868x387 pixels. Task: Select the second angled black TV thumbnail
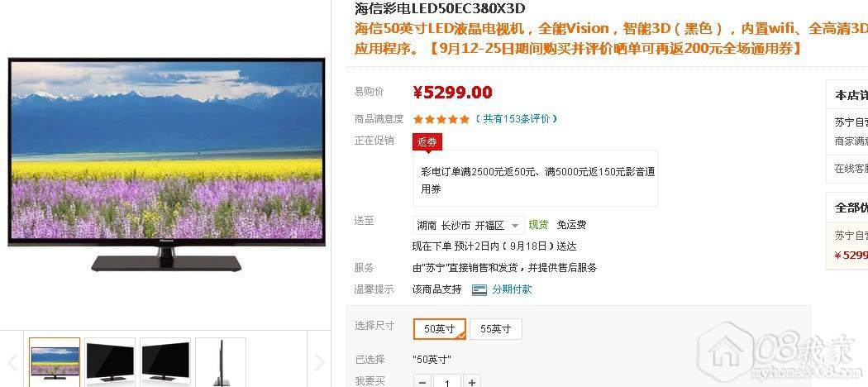coord(110,362)
